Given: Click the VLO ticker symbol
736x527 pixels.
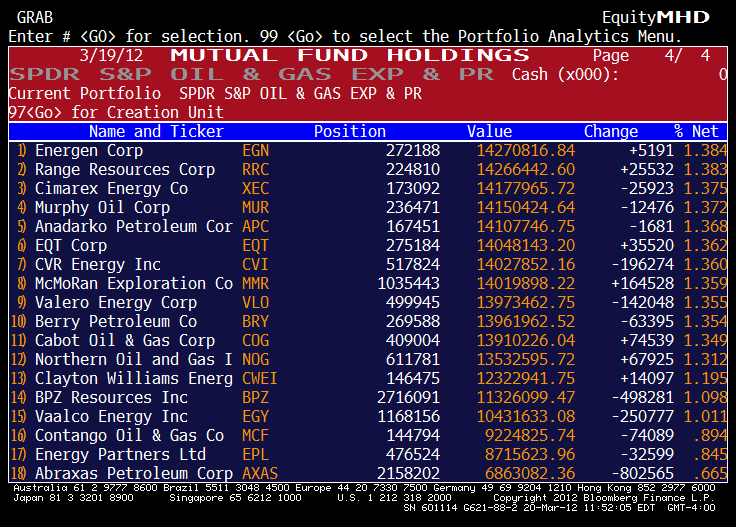Looking at the screenshot, I should pos(256,303).
